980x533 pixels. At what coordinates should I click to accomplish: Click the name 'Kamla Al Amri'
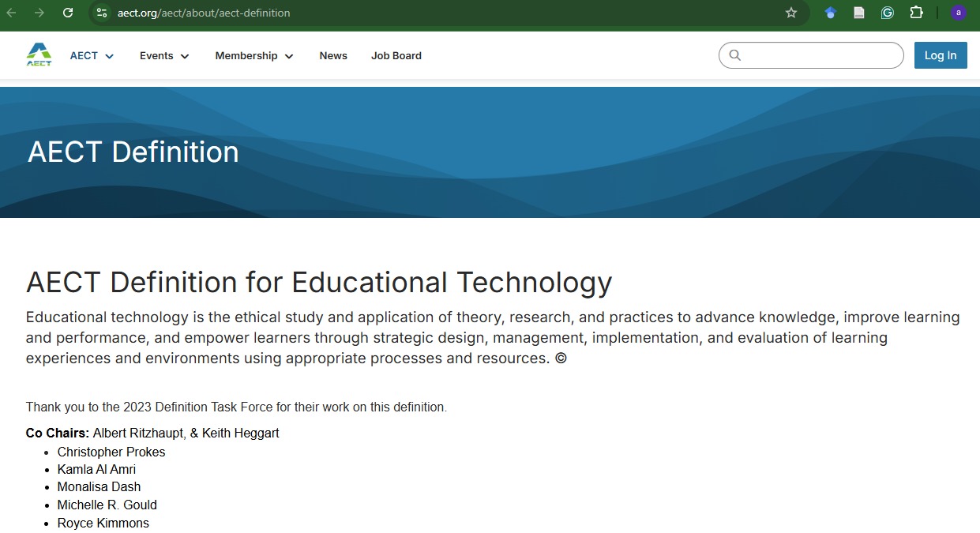(x=96, y=469)
